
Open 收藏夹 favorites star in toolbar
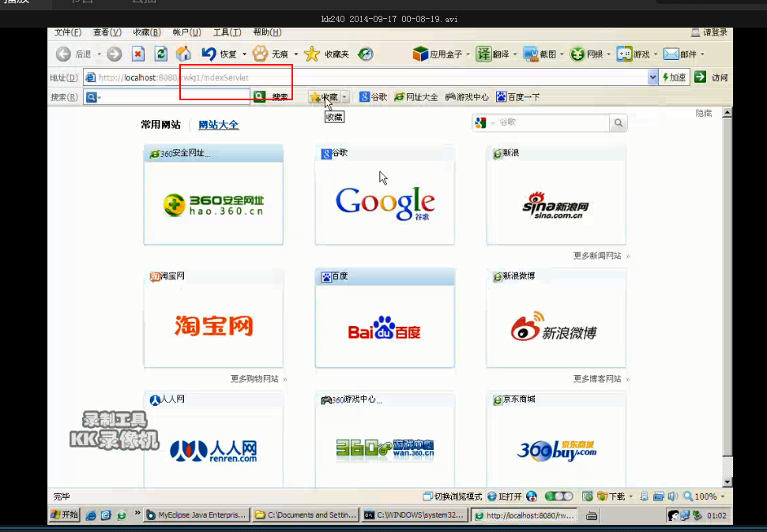point(311,54)
